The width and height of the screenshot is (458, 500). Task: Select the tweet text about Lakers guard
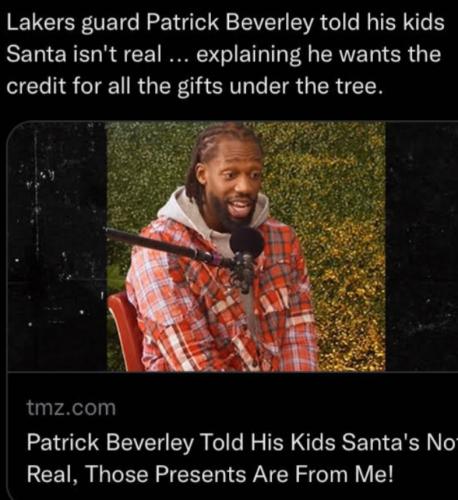point(226,54)
